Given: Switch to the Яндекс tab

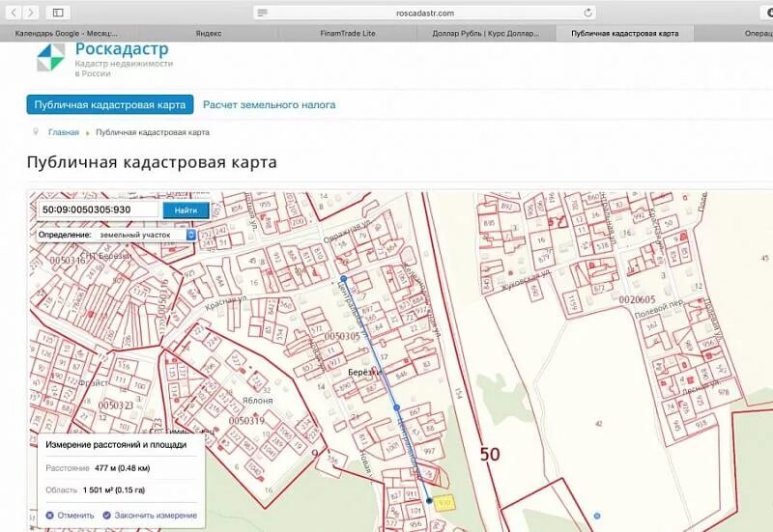Looking at the screenshot, I should (x=208, y=34).
